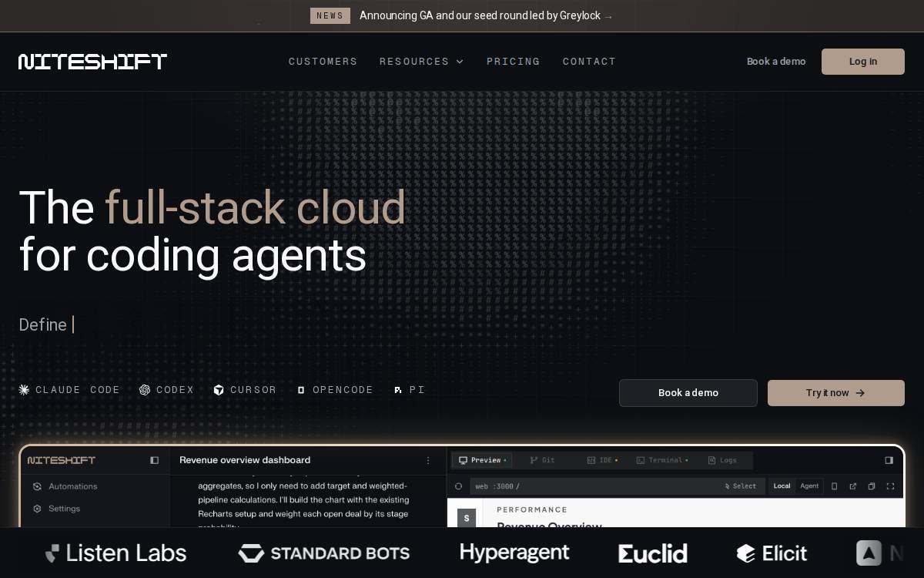The image size is (924, 578).
Task: Click the Log in button
Action: (x=862, y=62)
